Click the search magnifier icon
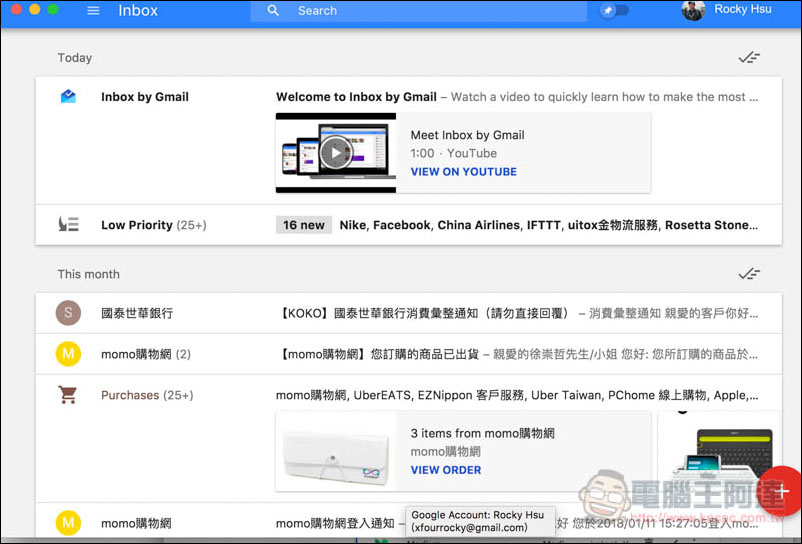 pyautogui.click(x=273, y=10)
